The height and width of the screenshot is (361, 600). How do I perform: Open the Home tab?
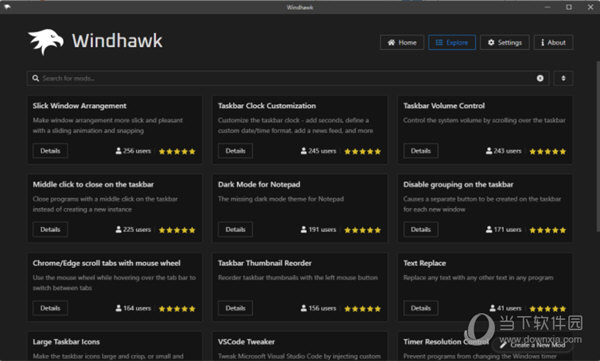click(x=402, y=42)
